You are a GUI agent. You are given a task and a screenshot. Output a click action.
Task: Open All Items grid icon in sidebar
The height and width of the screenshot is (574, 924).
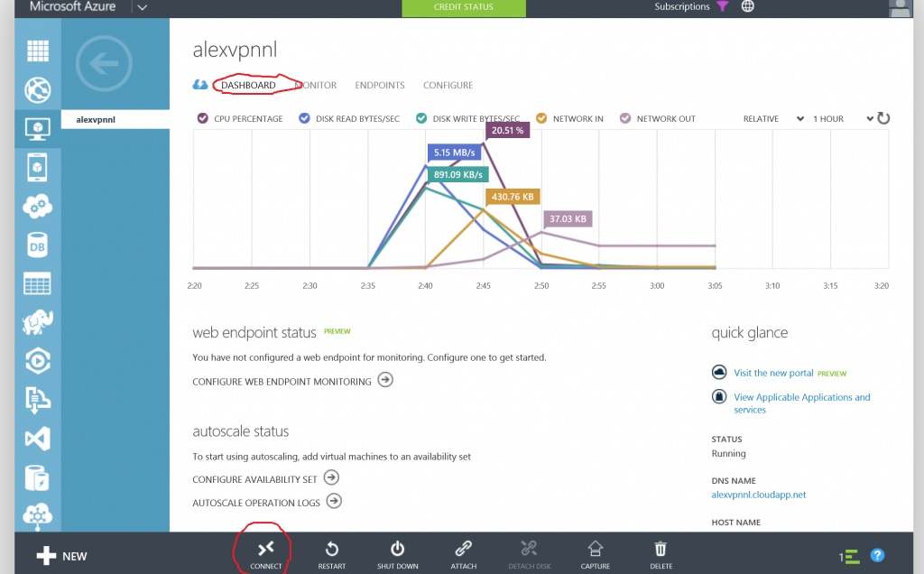38,51
